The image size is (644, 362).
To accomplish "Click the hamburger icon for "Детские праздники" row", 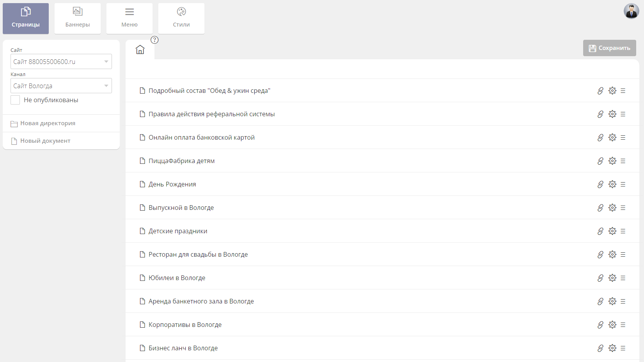I will click(623, 231).
